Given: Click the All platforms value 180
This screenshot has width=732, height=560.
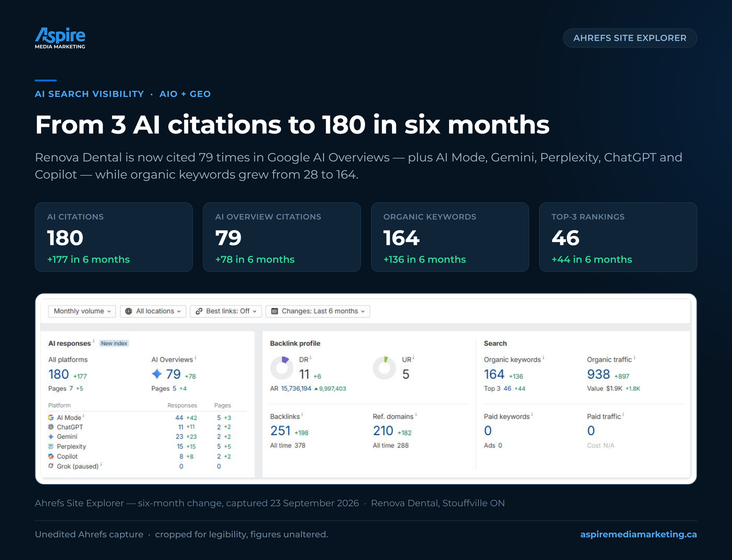Looking at the screenshot, I should point(59,374).
